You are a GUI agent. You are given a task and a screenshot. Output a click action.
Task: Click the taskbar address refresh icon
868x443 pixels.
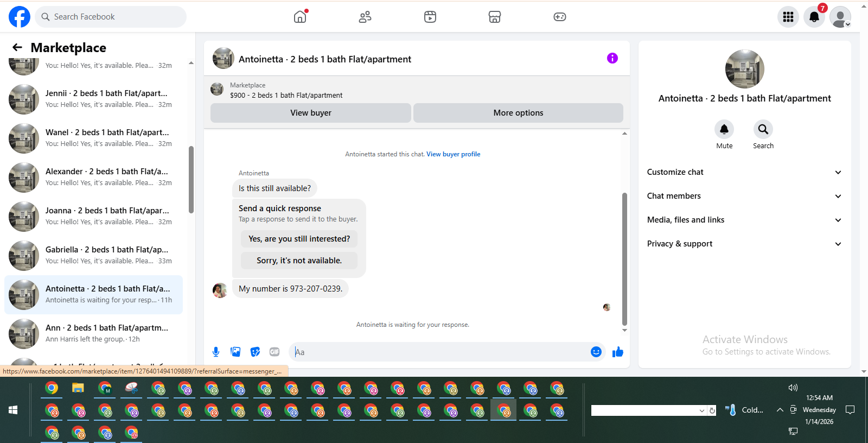pos(712,410)
